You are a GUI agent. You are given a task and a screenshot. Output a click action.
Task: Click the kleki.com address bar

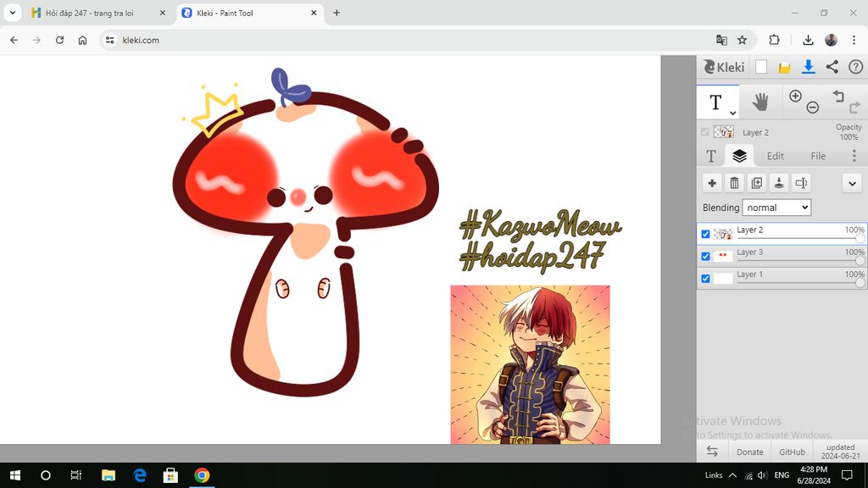pyautogui.click(x=141, y=40)
